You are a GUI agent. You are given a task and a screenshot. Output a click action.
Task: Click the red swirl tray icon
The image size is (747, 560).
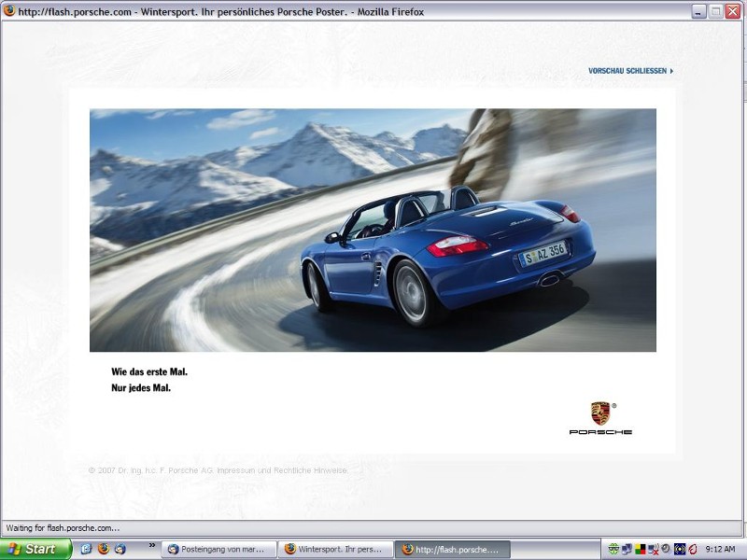coord(692,549)
